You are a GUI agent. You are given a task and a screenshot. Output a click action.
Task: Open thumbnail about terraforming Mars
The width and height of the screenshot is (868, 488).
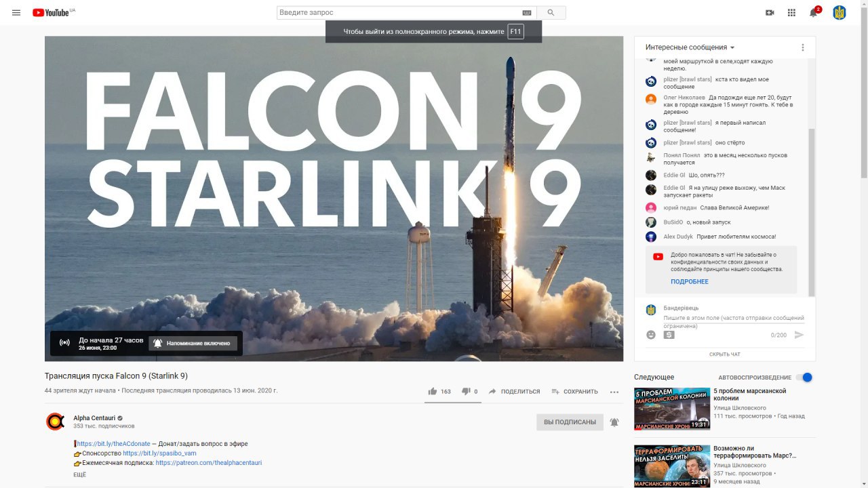(672, 466)
